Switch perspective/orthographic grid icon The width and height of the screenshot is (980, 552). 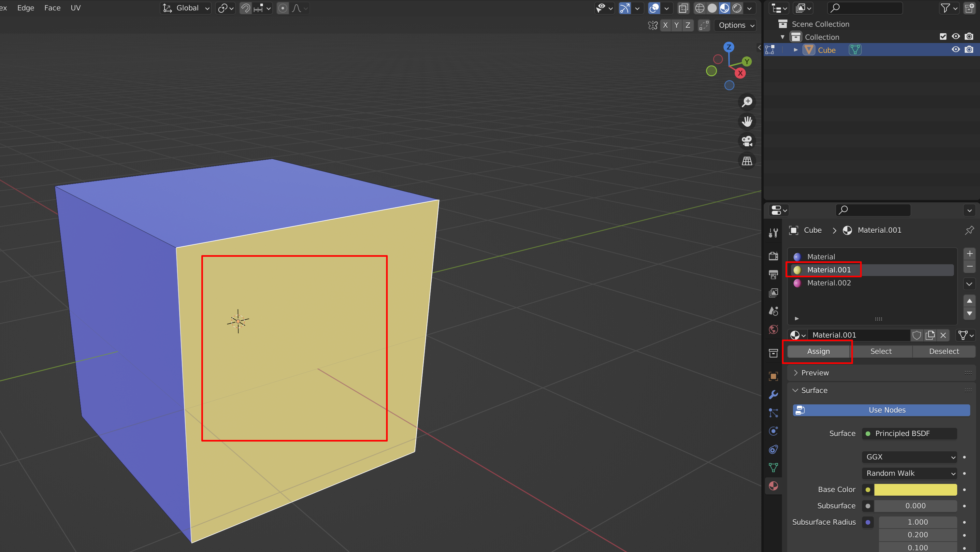click(x=747, y=161)
